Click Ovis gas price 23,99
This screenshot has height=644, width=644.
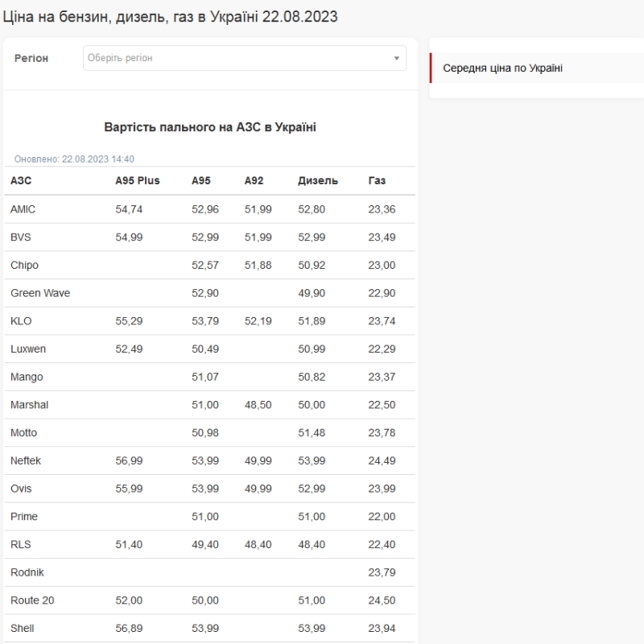click(382, 489)
